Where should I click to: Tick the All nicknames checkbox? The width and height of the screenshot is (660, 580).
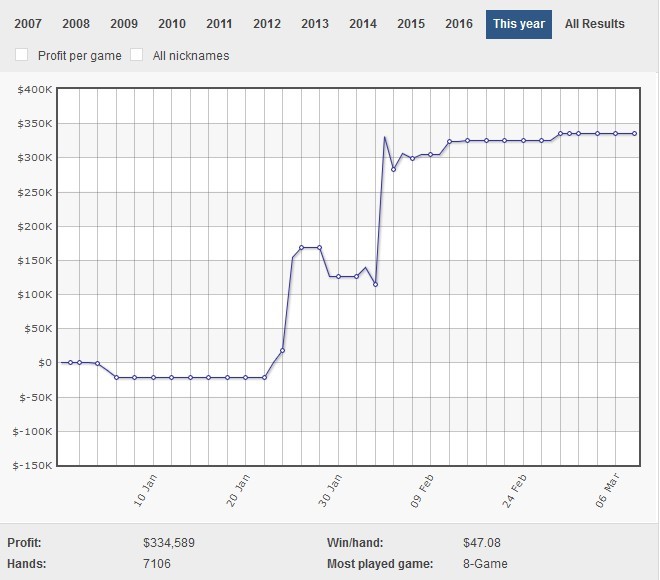click(x=138, y=55)
